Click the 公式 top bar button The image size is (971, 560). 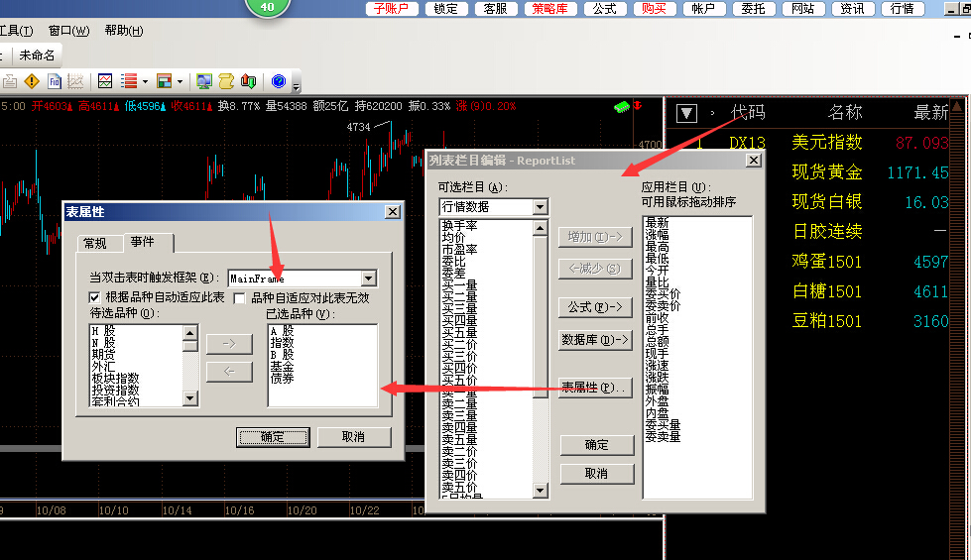[604, 9]
